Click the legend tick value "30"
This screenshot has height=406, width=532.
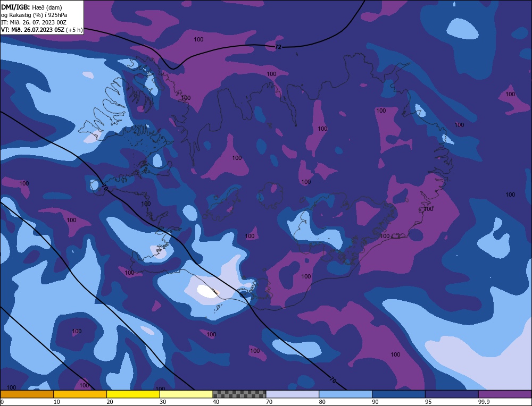point(163,402)
